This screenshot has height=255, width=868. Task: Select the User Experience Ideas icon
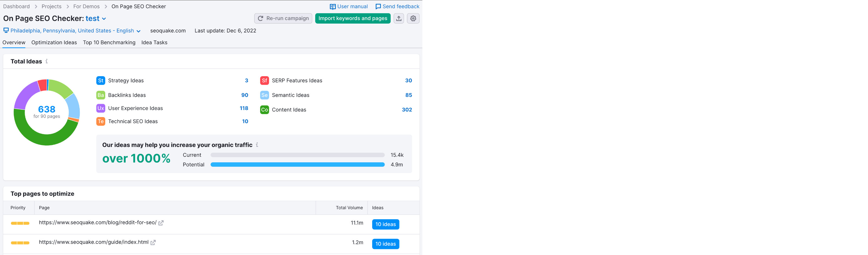100,108
